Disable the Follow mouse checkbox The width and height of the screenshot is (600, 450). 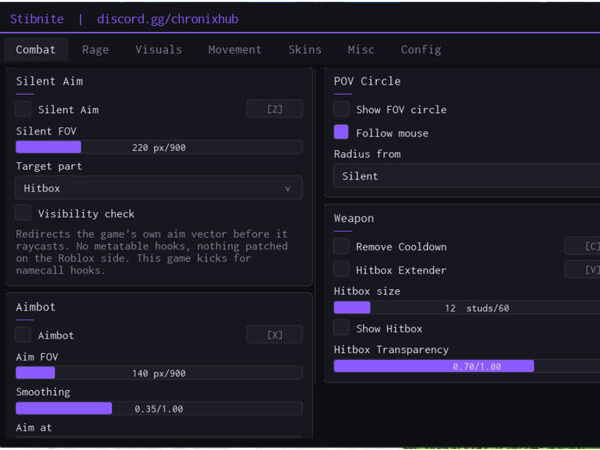tap(341, 132)
